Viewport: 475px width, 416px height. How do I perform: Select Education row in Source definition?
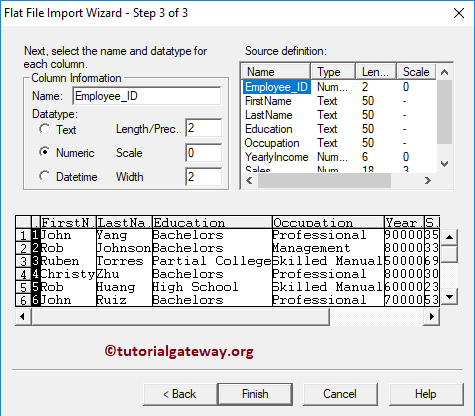[339, 129]
